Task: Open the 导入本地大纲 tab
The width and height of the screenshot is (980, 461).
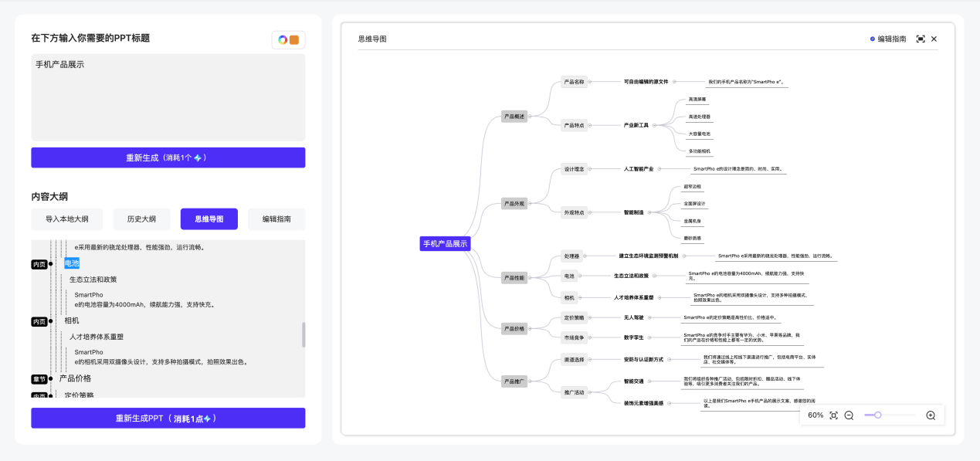Action: pos(66,219)
